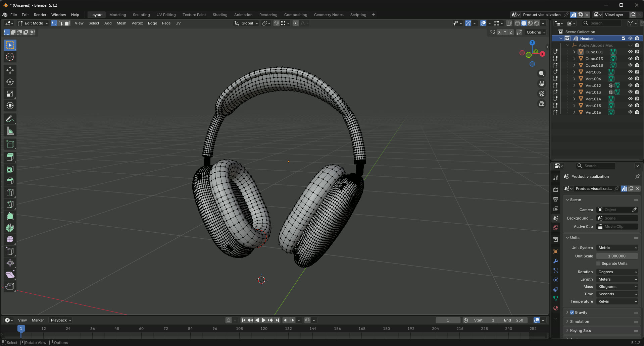Open the Geometry Nodes workspace tab
Viewport: 644px width, 346px height.
tap(329, 15)
